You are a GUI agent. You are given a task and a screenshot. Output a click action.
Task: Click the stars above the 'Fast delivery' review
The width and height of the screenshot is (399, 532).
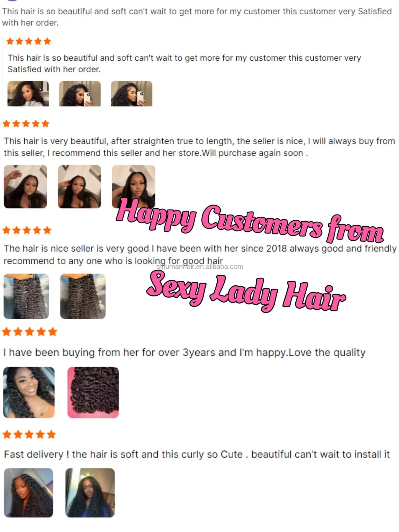[x=29, y=434]
